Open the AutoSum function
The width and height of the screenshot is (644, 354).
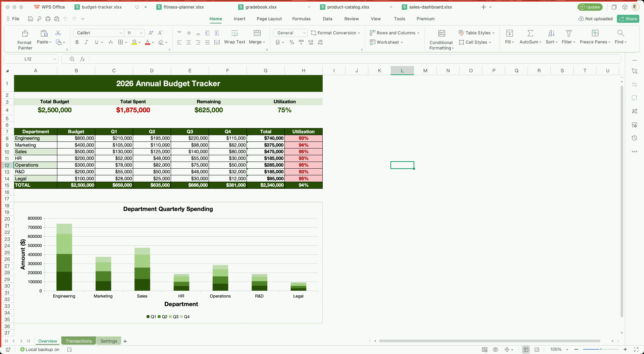[x=530, y=37]
